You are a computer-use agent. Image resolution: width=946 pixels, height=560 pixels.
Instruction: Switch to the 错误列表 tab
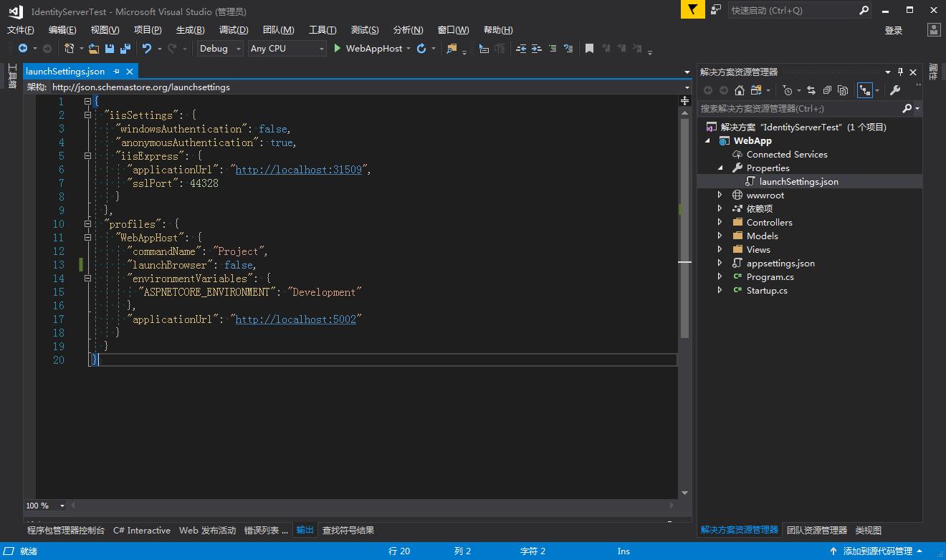click(266, 531)
